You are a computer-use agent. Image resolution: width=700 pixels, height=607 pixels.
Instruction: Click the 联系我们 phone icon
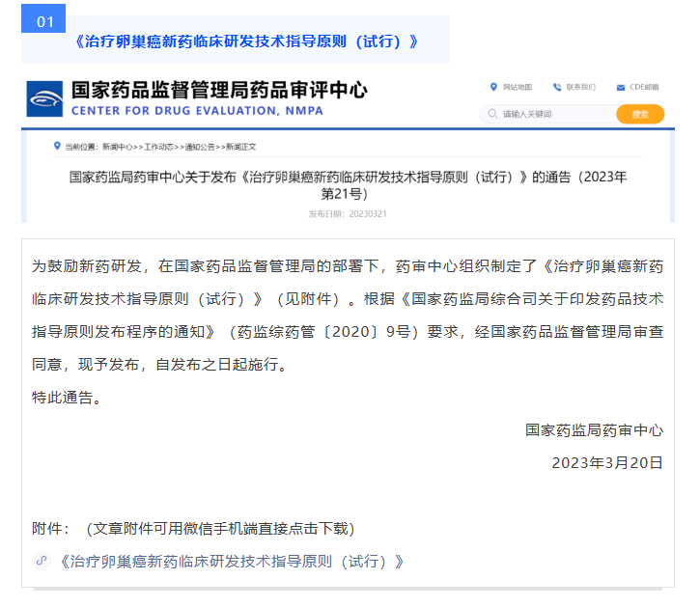click(x=557, y=87)
